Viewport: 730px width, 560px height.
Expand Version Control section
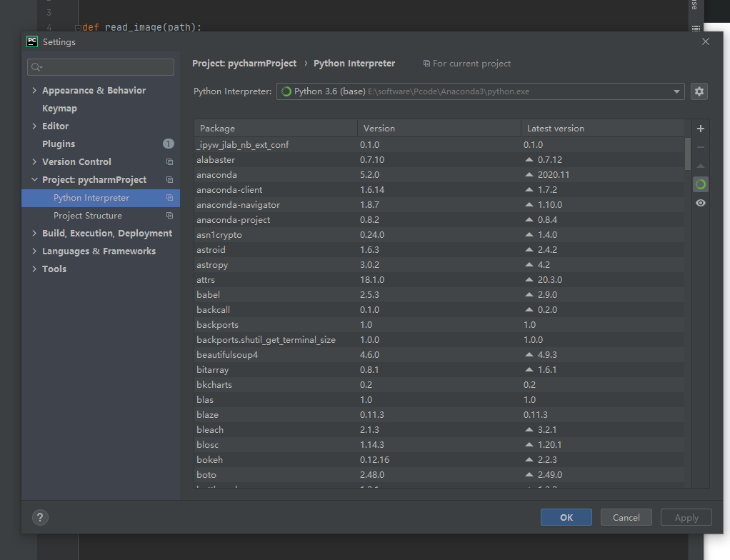click(x=34, y=162)
